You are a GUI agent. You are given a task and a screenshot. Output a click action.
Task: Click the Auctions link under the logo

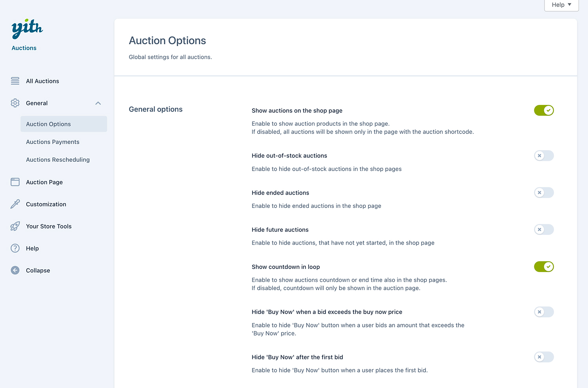(x=24, y=48)
